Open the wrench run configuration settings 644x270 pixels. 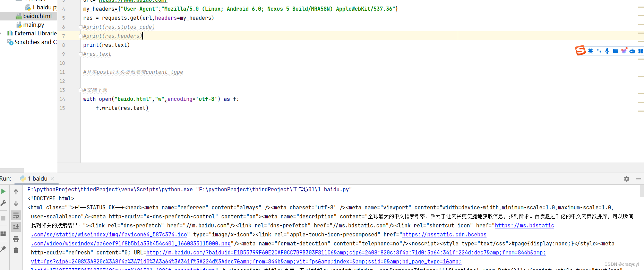pyautogui.click(x=3, y=203)
